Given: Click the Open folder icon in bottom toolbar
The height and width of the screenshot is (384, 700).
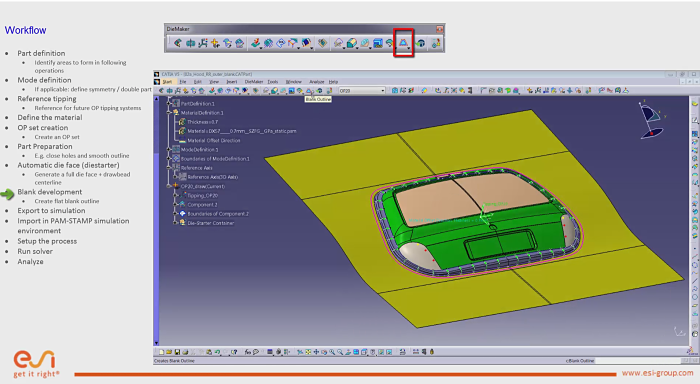Looking at the screenshot, I should point(169,352).
